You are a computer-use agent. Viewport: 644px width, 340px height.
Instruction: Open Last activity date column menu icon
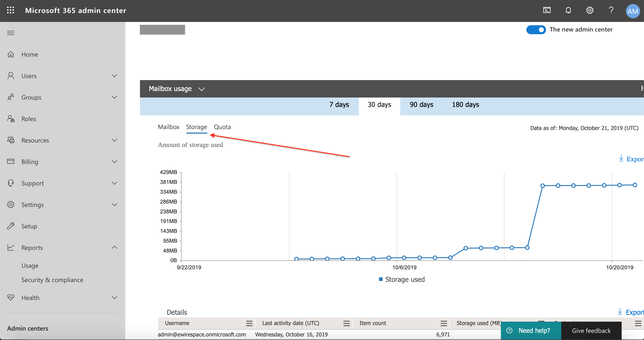(347, 323)
